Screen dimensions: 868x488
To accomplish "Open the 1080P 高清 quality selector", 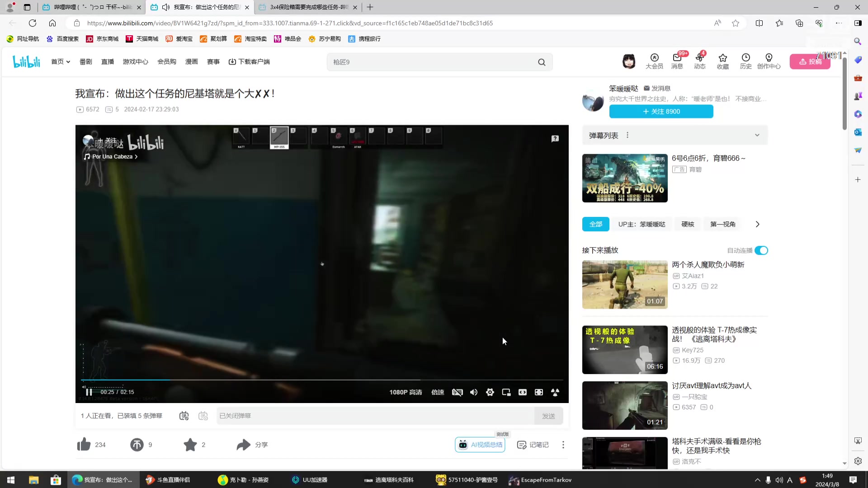I will 406,392.
